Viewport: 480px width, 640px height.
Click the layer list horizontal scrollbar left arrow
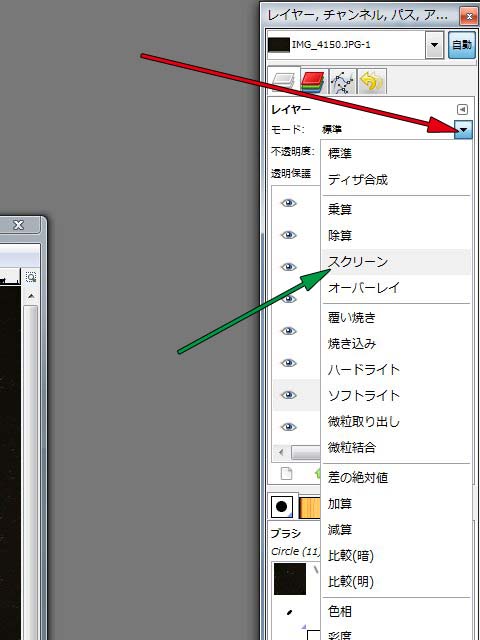pyautogui.click(x=281, y=453)
